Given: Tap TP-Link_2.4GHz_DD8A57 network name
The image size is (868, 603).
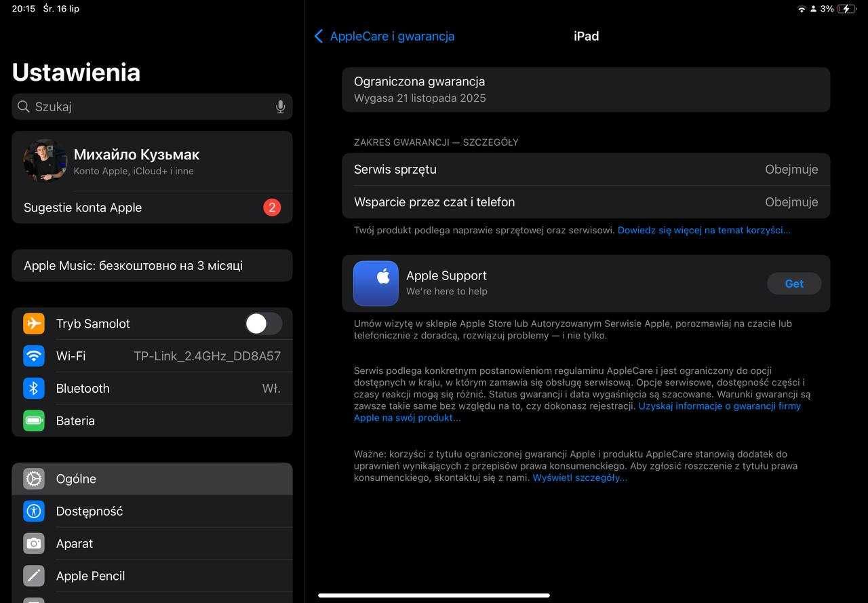Looking at the screenshot, I should [x=207, y=356].
